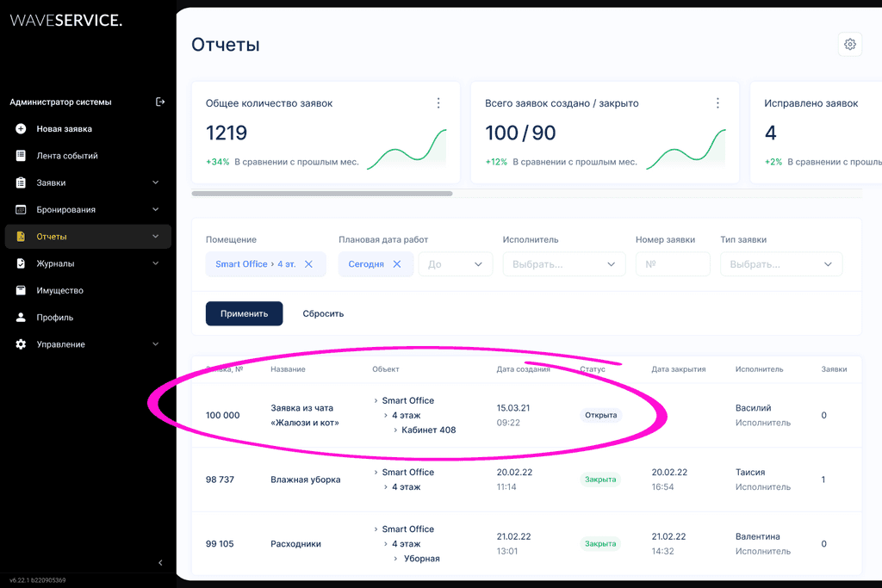Open three-dot menu on Общее количество заявок card
The width and height of the screenshot is (882, 588).
click(x=438, y=103)
